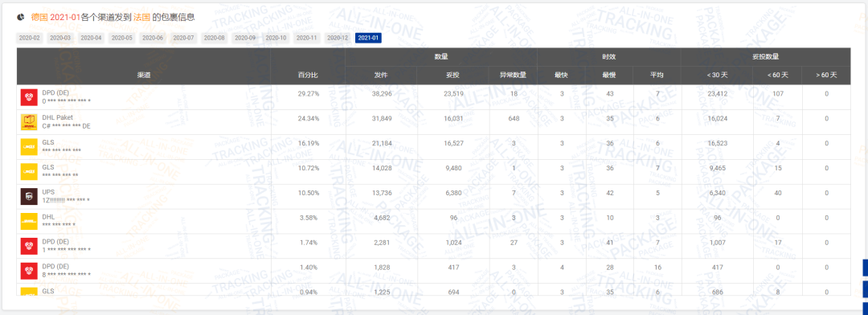Click the DHL Paket logo icon
The image size is (868, 315).
29,122
